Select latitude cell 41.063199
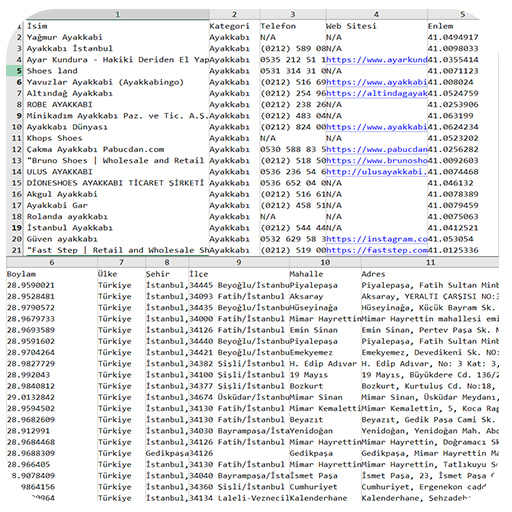The height and width of the screenshot is (512, 512). [x=463, y=116]
